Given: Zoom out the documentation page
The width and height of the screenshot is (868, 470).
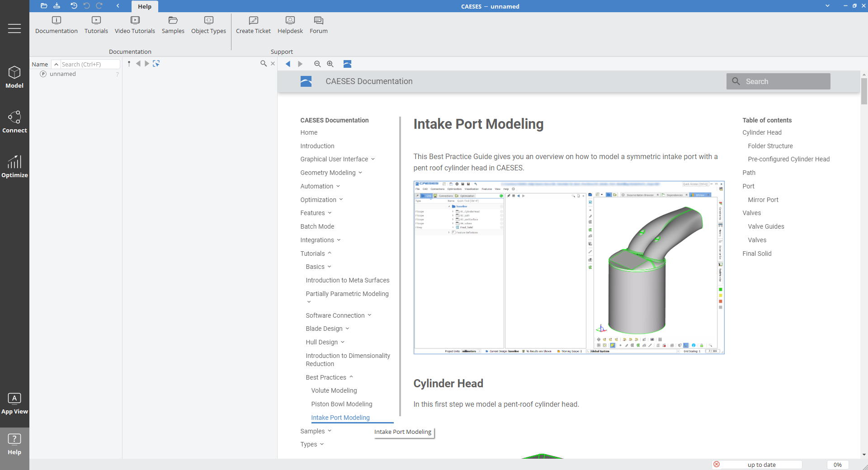Looking at the screenshot, I should click(317, 64).
